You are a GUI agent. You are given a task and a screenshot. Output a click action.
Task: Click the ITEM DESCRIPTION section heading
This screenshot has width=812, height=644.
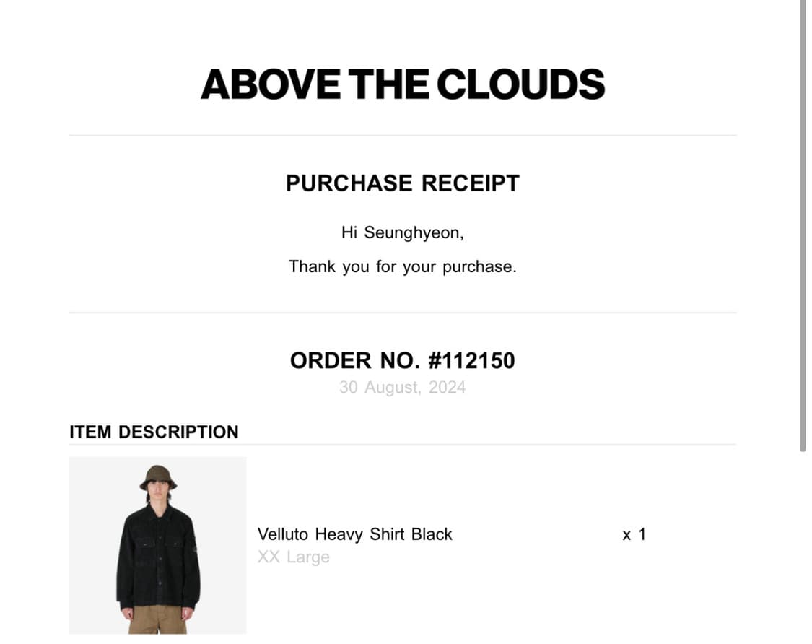click(154, 432)
